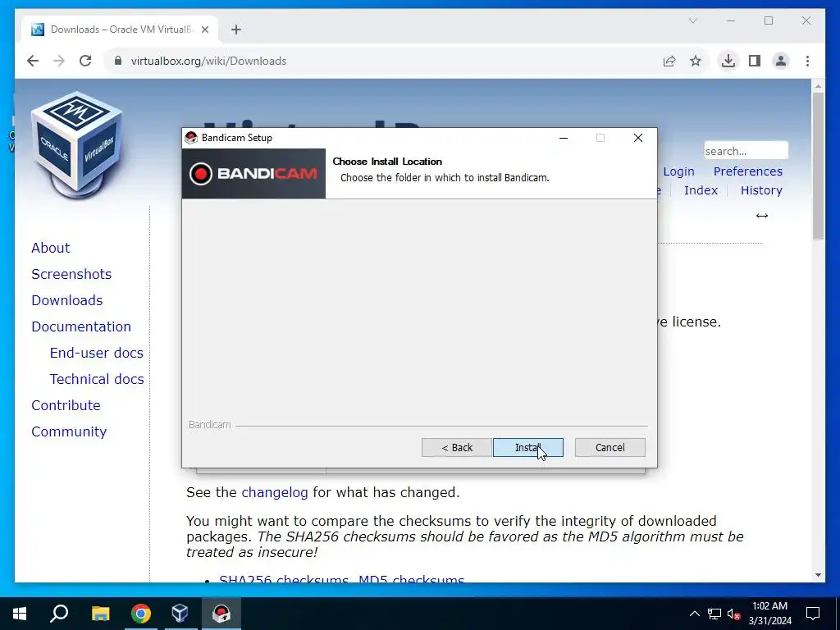Image resolution: width=840 pixels, height=630 pixels.
Task: Click the scrollbar up arrow
Action: 818,85
